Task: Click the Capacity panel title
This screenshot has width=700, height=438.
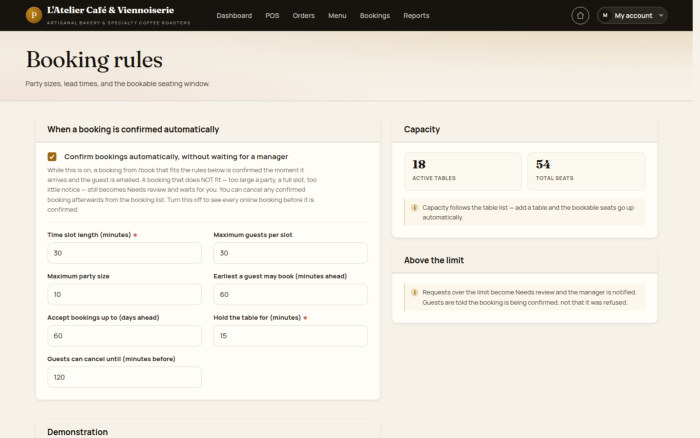Action: 422,129
